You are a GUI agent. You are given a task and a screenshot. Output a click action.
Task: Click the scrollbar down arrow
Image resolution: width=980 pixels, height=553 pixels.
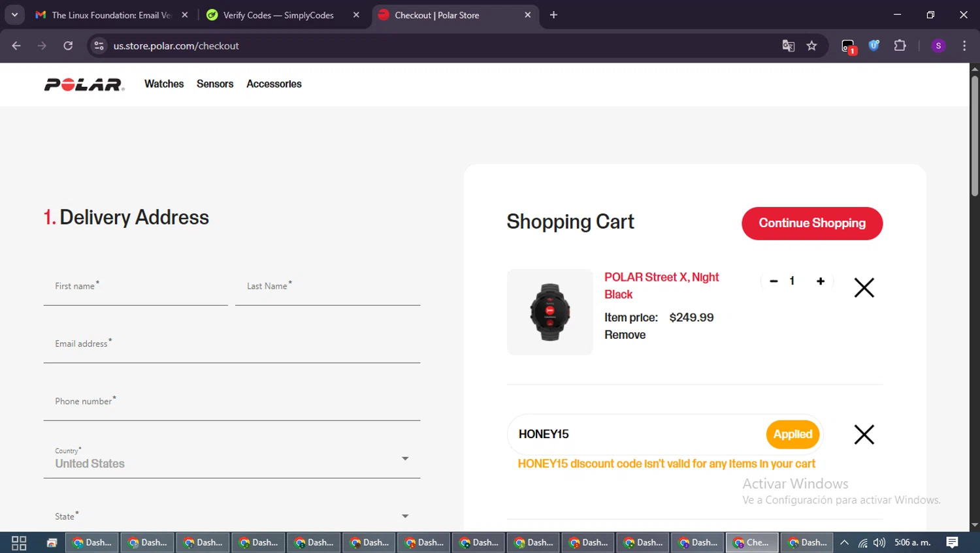(975, 525)
